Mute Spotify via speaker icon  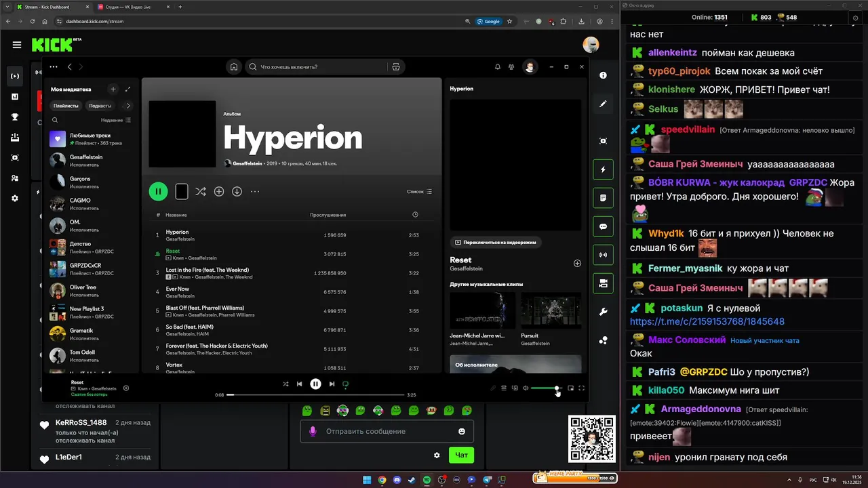pyautogui.click(x=526, y=388)
